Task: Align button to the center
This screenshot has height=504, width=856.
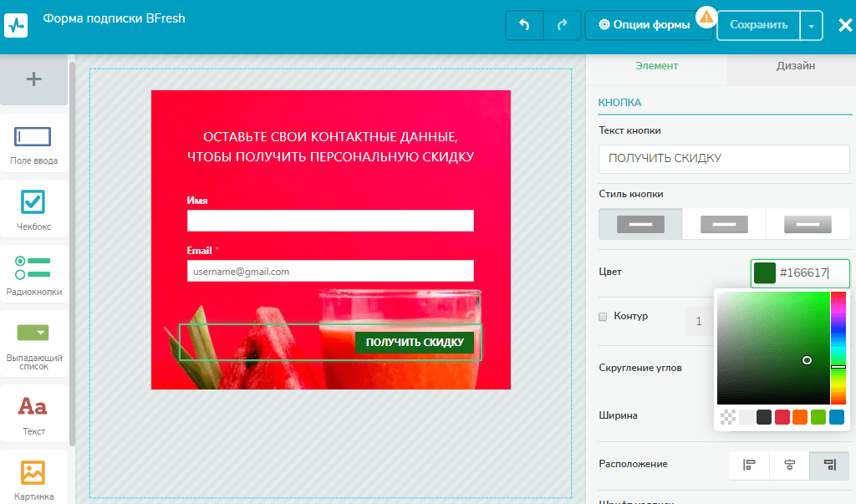Action: point(789,465)
